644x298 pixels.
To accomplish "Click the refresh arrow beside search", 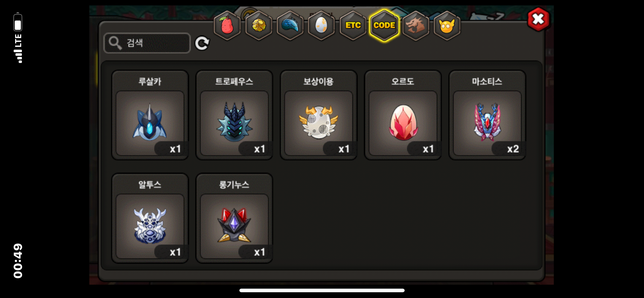I will [x=202, y=43].
